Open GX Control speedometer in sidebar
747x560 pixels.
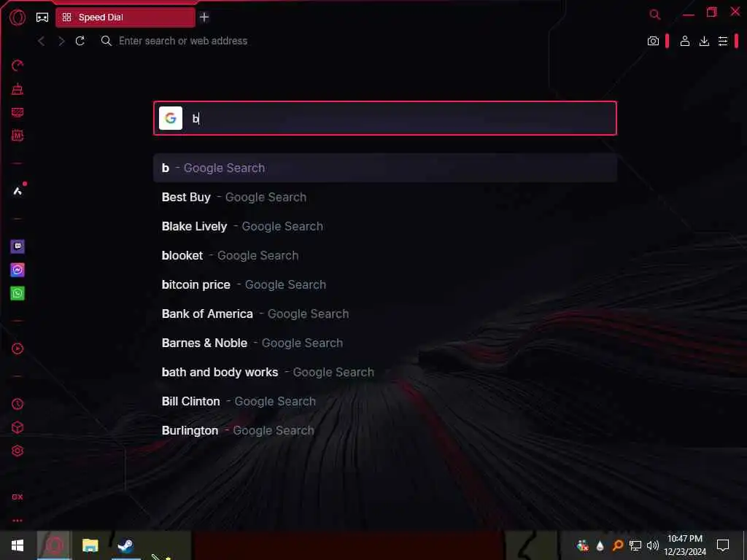18,65
